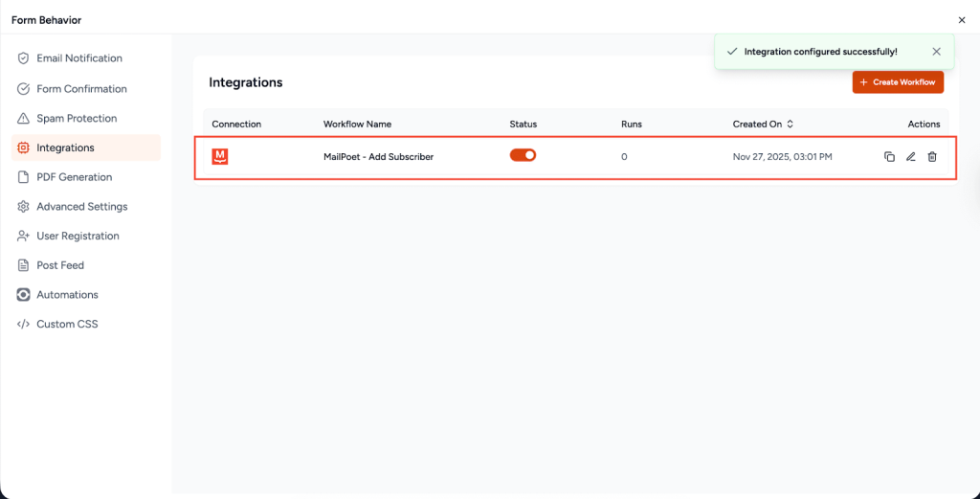Edit the MailPoet workflow with pencil icon
Viewport: 980px width, 499px height.
[911, 157]
